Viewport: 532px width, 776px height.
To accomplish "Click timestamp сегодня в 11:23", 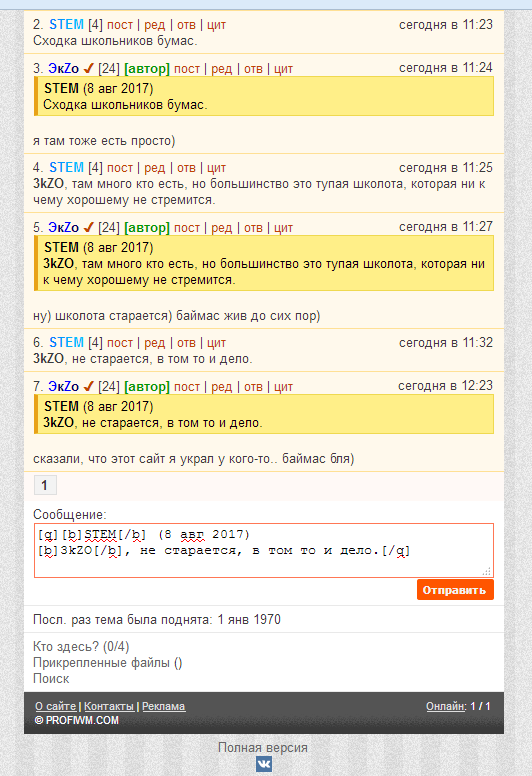I will tap(446, 24).
